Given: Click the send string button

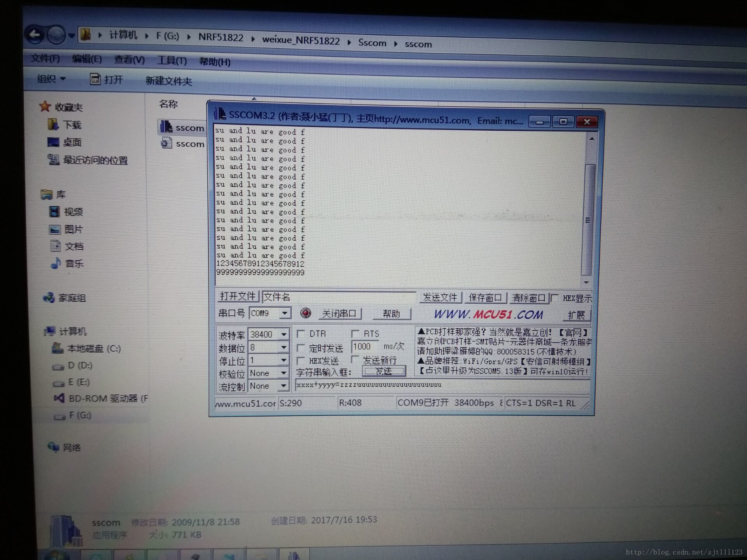Looking at the screenshot, I should coord(384,371).
